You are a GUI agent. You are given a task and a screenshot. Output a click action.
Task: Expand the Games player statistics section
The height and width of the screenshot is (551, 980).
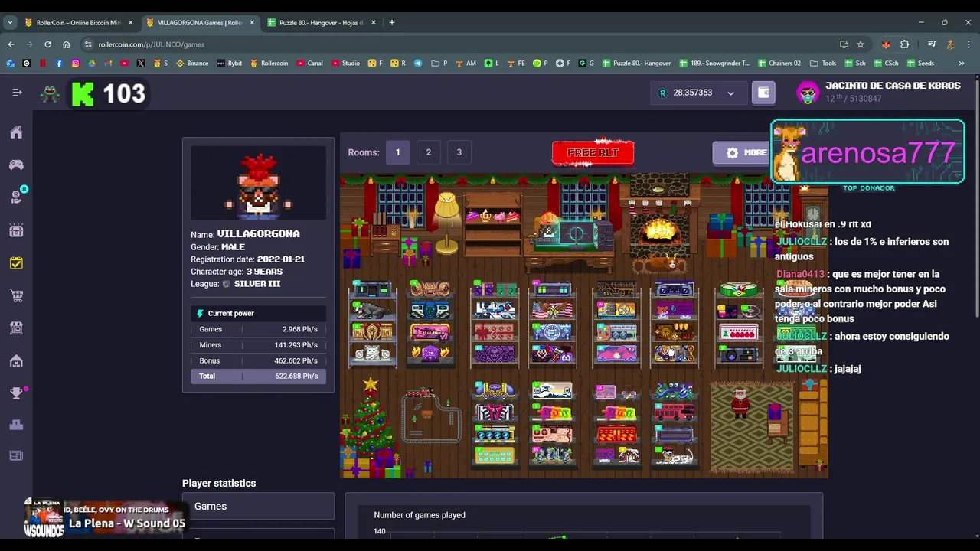[x=258, y=507]
